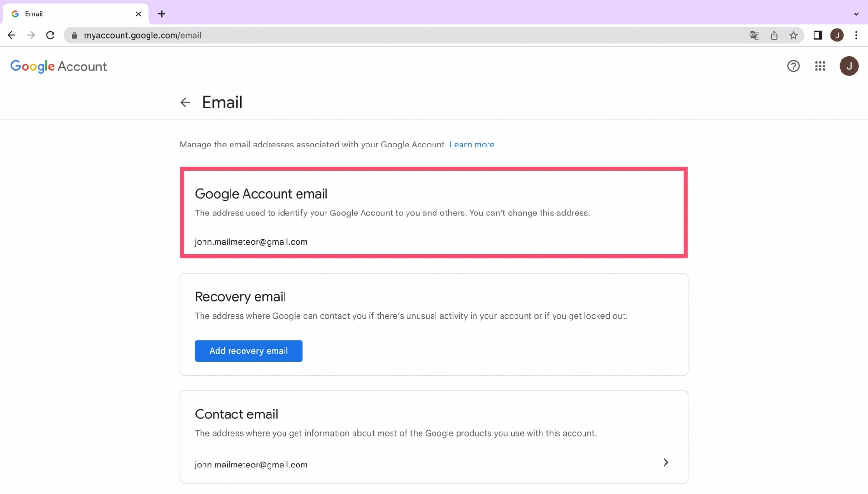Open the Google apps grid

820,66
